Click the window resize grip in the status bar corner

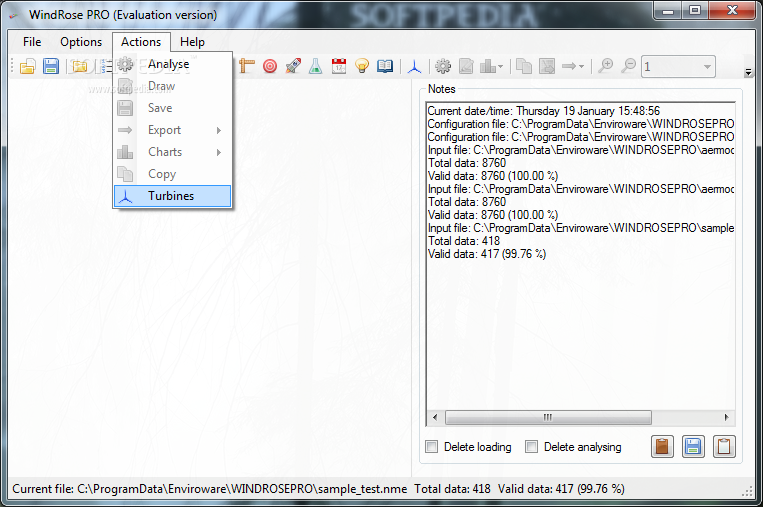coord(747,492)
